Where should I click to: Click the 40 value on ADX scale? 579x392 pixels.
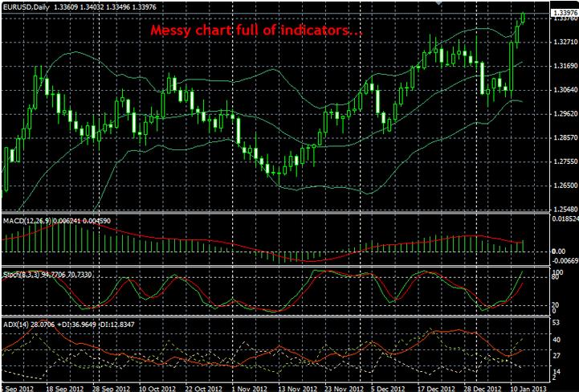pos(556,340)
